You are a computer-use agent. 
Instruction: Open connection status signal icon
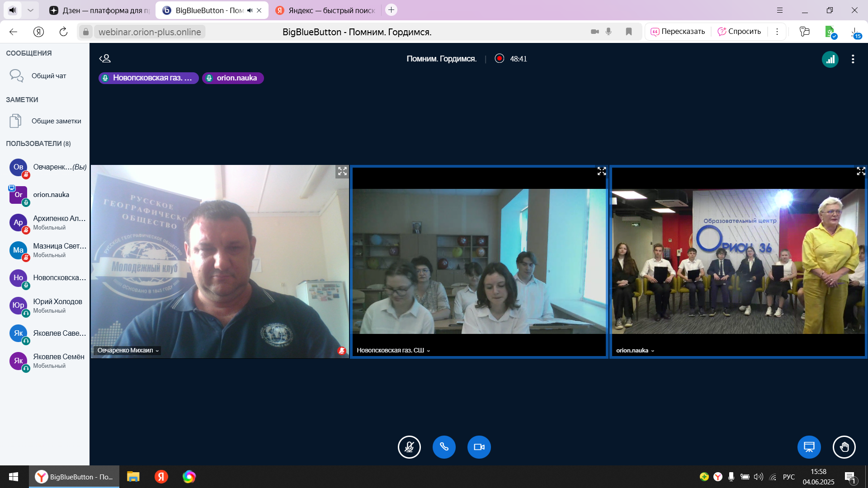[830, 59]
